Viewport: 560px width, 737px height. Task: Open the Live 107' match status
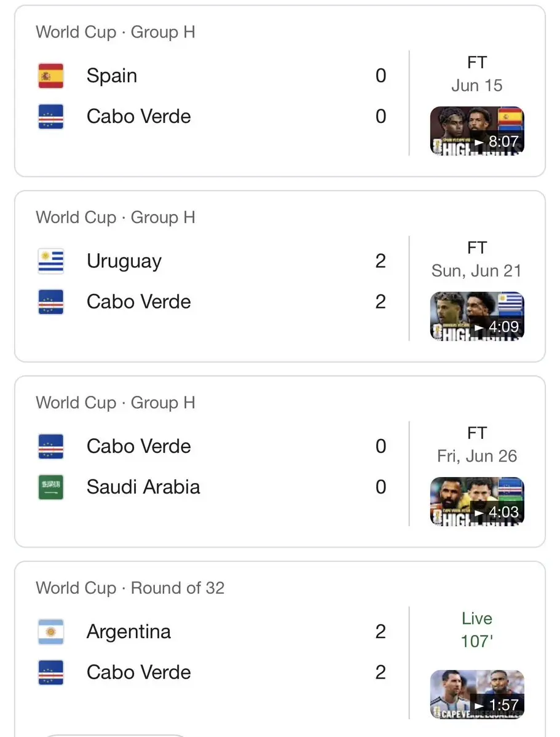(477, 630)
